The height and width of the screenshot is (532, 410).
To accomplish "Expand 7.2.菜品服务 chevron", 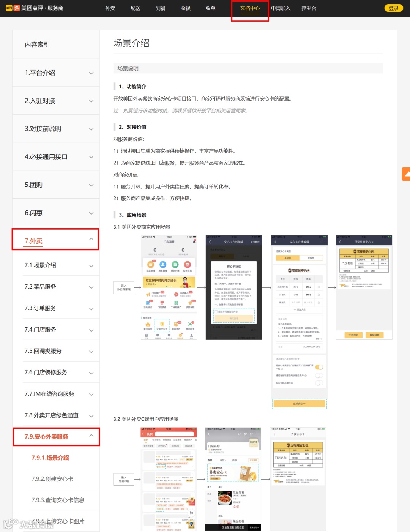I will coord(91,287).
